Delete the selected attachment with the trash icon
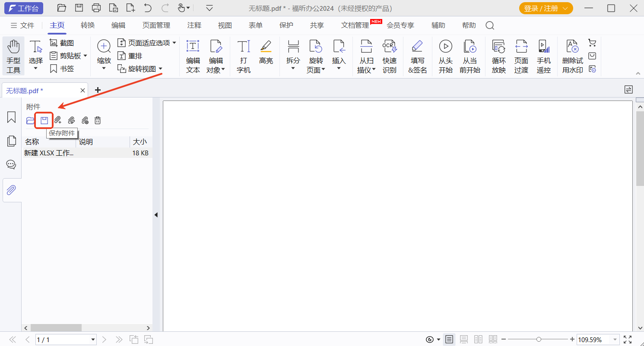Viewport: 644px width, 346px height. tap(98, 120)
